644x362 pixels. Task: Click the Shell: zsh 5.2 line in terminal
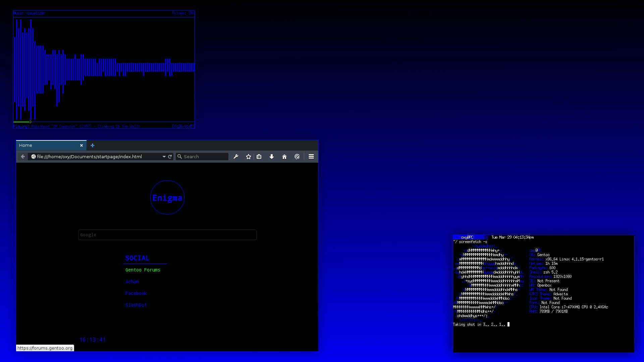pos(543,272)
